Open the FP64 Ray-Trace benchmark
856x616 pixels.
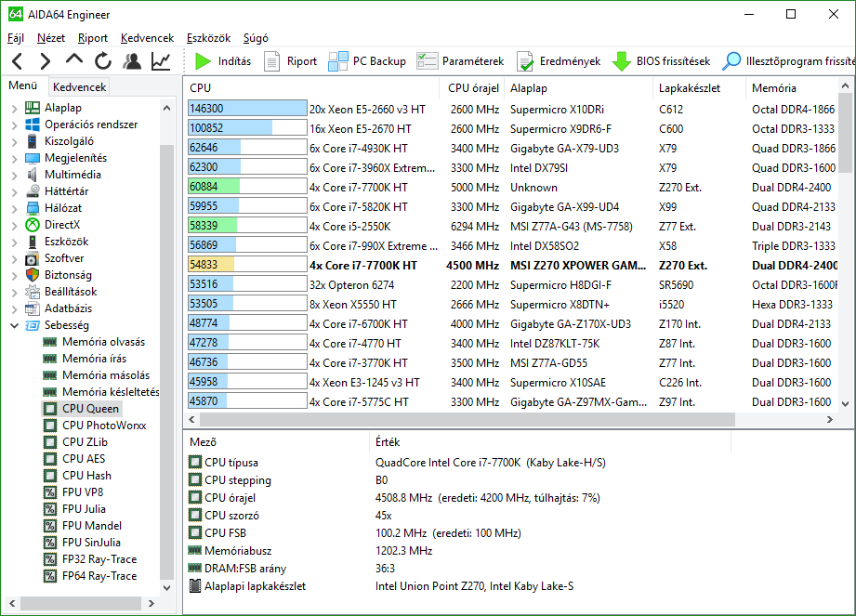pyautogui.click(x=99, y=576)
